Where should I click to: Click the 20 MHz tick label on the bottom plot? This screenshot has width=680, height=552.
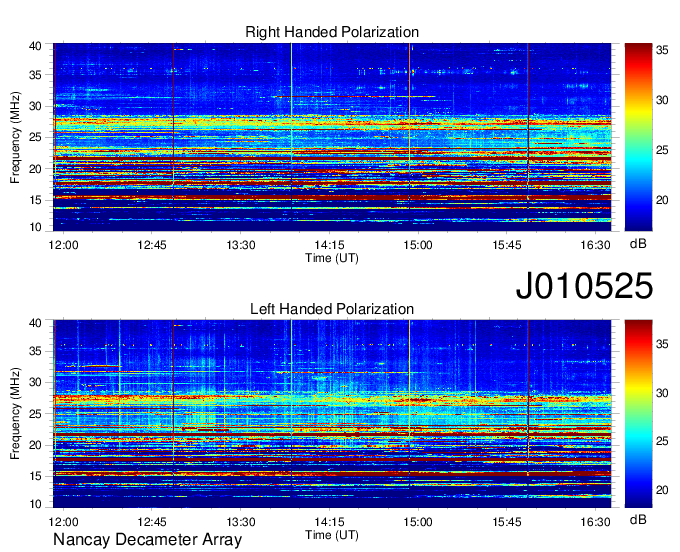pos(35,445)
